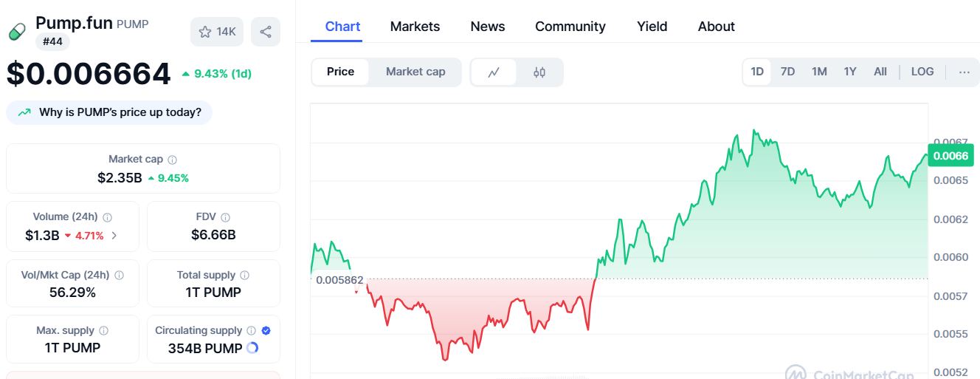Image resolution: width=980 pixels, height=379 pixels.
Task: Click the $6.66B FDV value
Action: (x=213, y=235)
